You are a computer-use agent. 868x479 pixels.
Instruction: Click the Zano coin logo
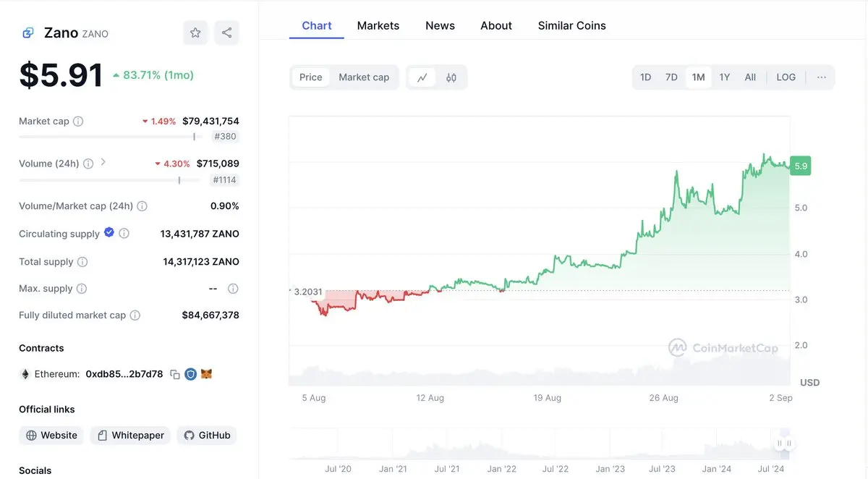tap(28, 33)
